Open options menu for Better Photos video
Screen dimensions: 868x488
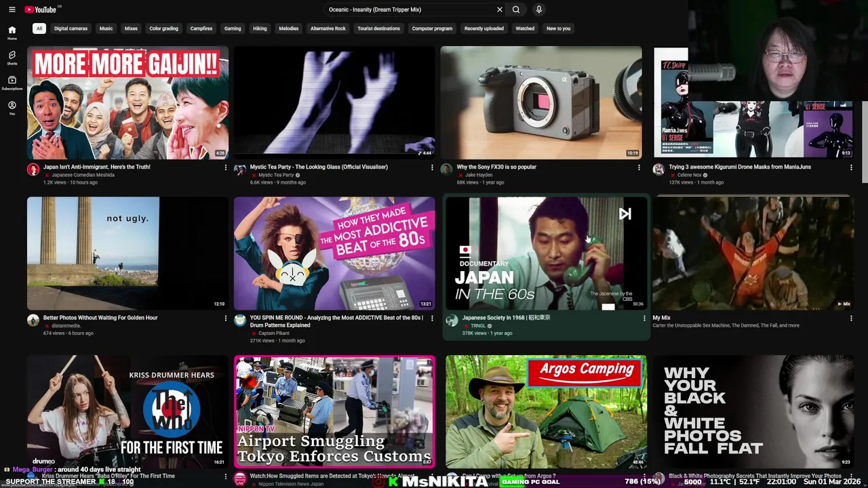pos(226,318)
